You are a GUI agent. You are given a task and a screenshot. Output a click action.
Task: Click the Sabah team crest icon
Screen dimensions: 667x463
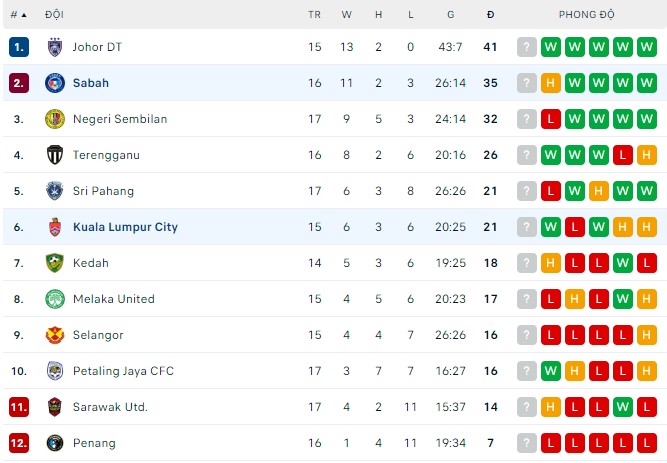(x=54, y=83)
